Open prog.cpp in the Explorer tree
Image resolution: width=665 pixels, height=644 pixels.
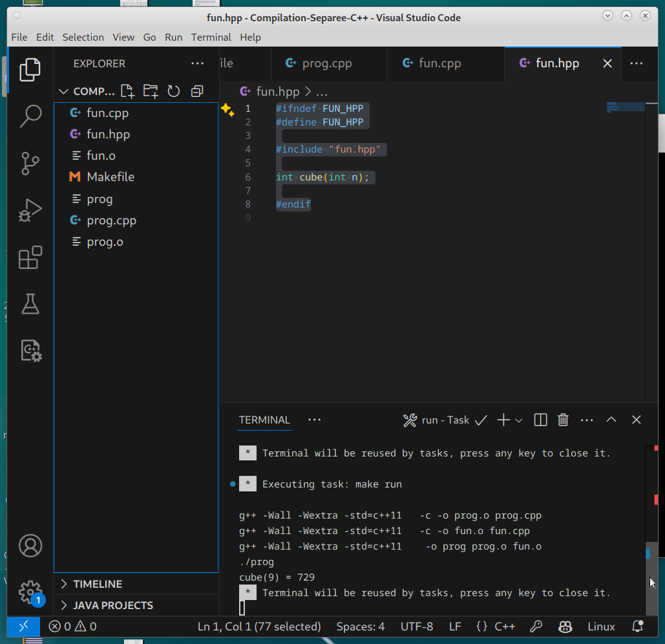(136, 220)
